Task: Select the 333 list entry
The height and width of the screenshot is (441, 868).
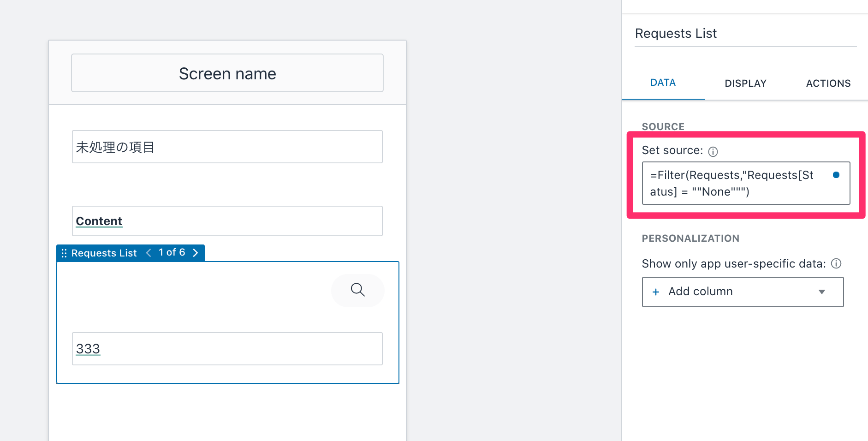Action: click(x=88, y=349)
